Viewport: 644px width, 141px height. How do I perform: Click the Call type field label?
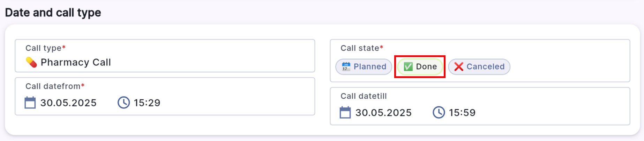43,48
